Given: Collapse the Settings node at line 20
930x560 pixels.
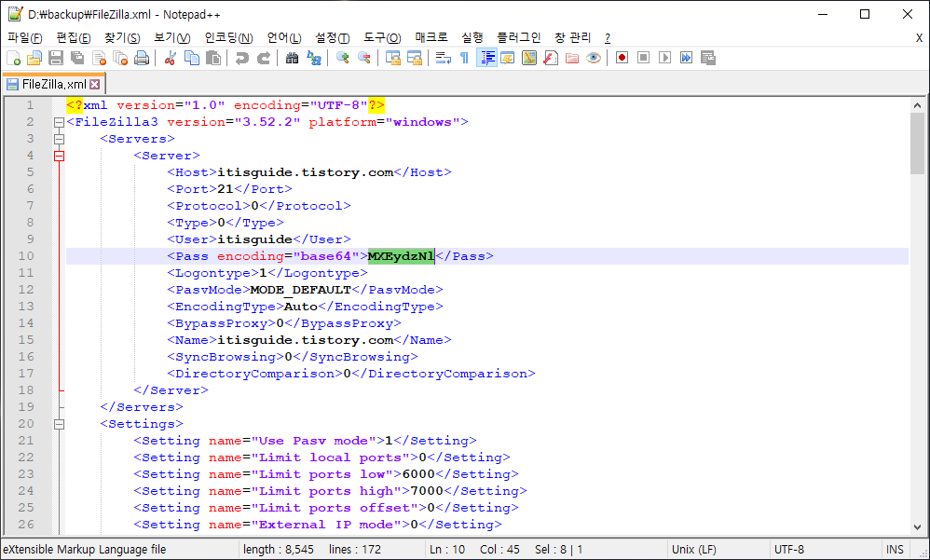Looking at the screenshot, I should pyautogui.click(x=59, y=424).
